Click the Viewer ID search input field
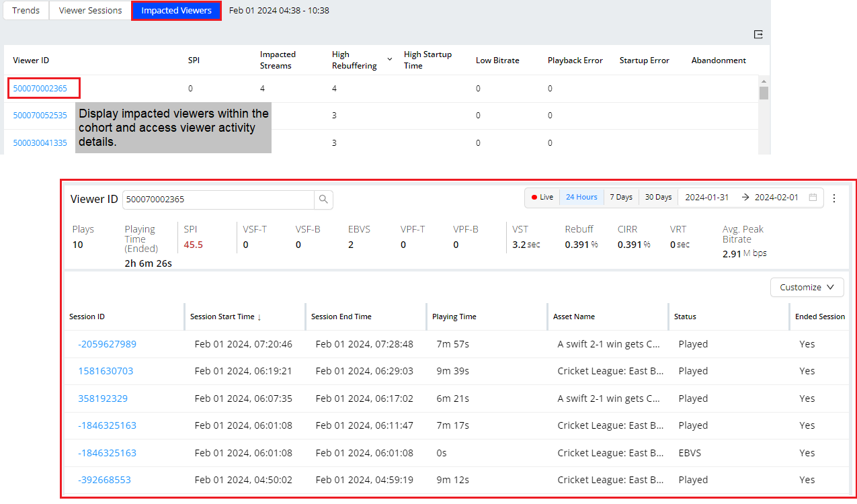The width and height of the screenshot is (857, 504). 218,200
